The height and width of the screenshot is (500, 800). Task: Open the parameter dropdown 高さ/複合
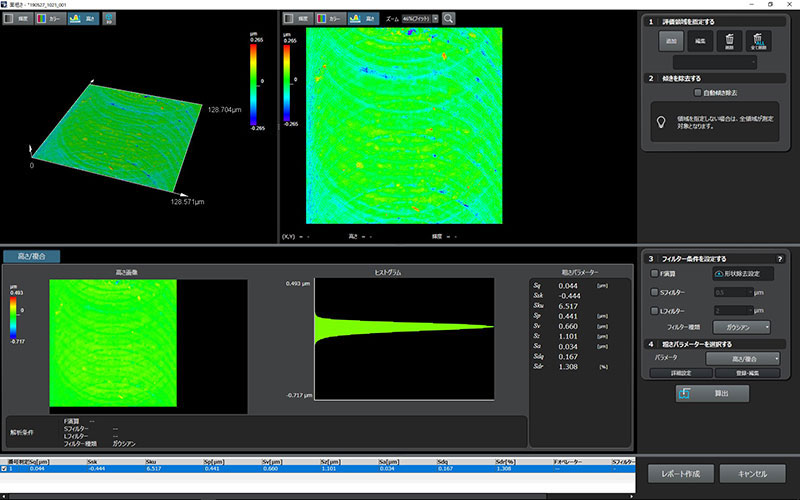742,357
